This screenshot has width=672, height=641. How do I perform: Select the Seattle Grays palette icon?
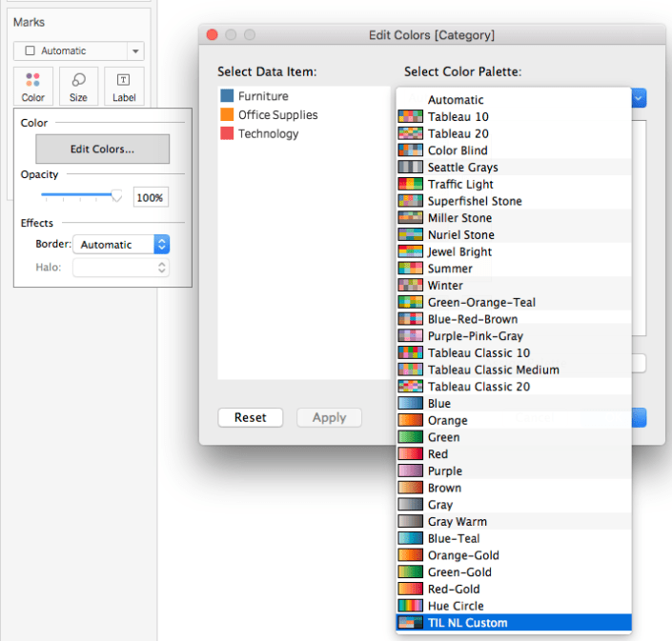click(410, 167)
